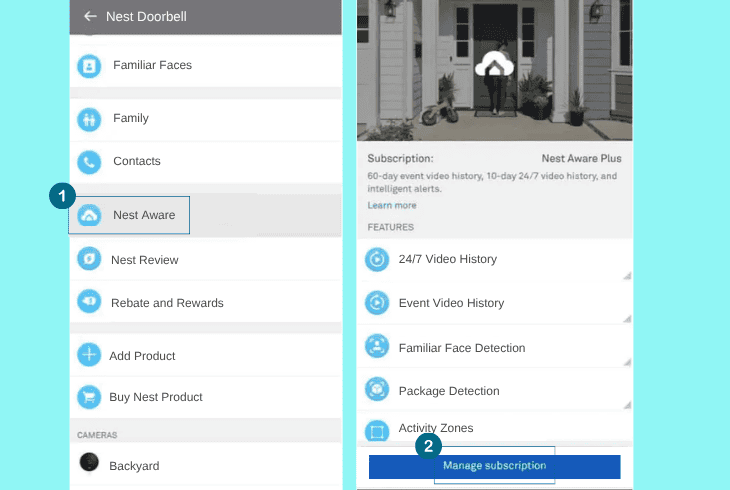Expand the Familiar Face Detection row corner

pos(627,362)
